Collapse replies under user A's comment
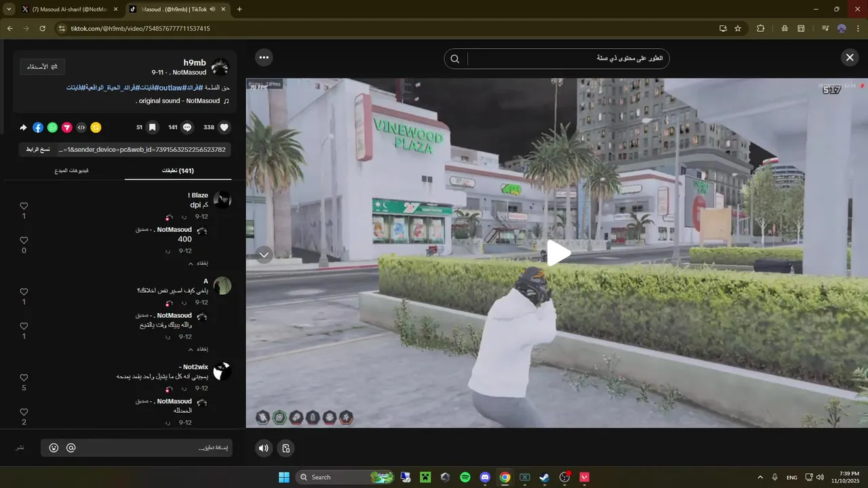 [x=198, y=349]
